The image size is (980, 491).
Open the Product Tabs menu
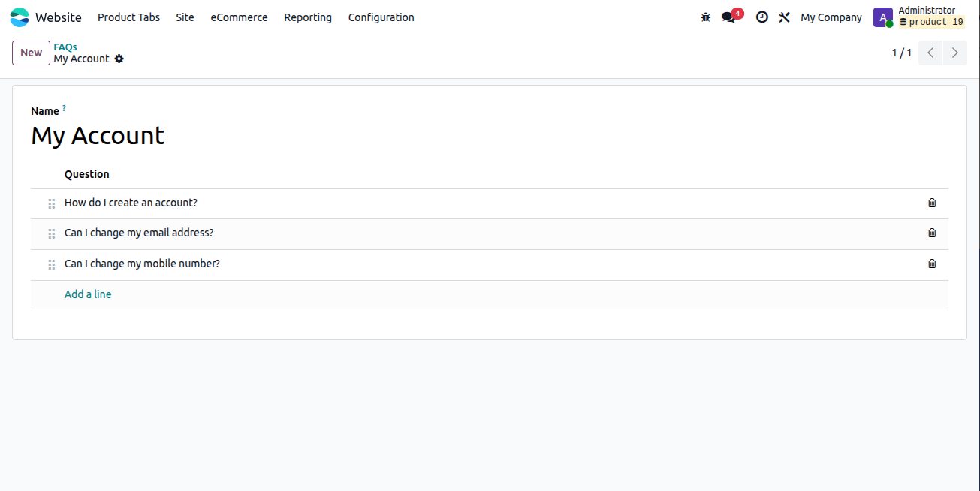[128, 17]
